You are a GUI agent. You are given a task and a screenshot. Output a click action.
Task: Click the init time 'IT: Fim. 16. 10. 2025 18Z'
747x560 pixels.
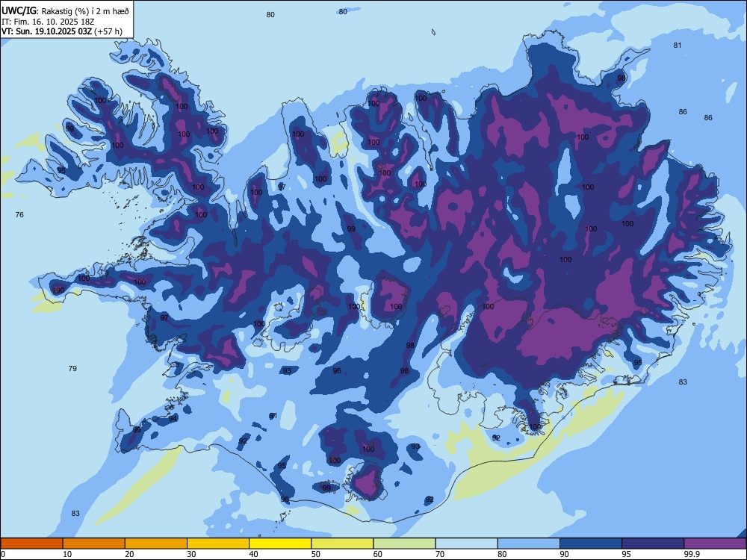click(x=48, y=22)
